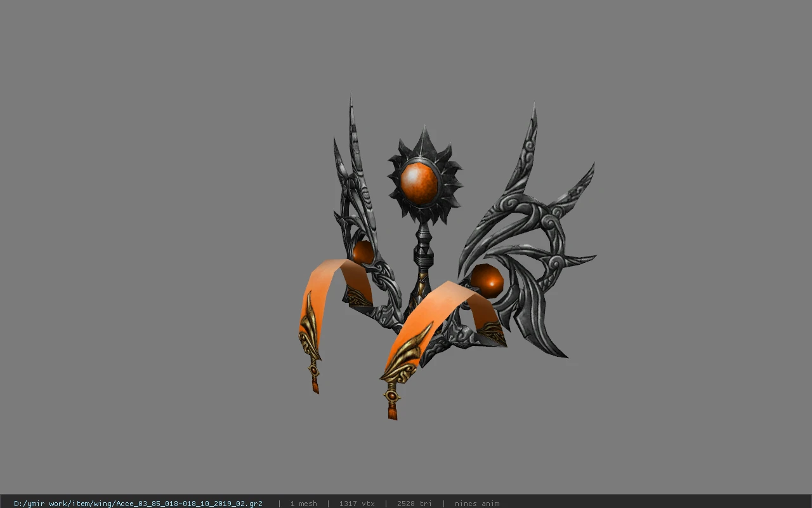Click the file path Acce_03_85_018 in status bar
812x508 pixels.
coord(138,504)
